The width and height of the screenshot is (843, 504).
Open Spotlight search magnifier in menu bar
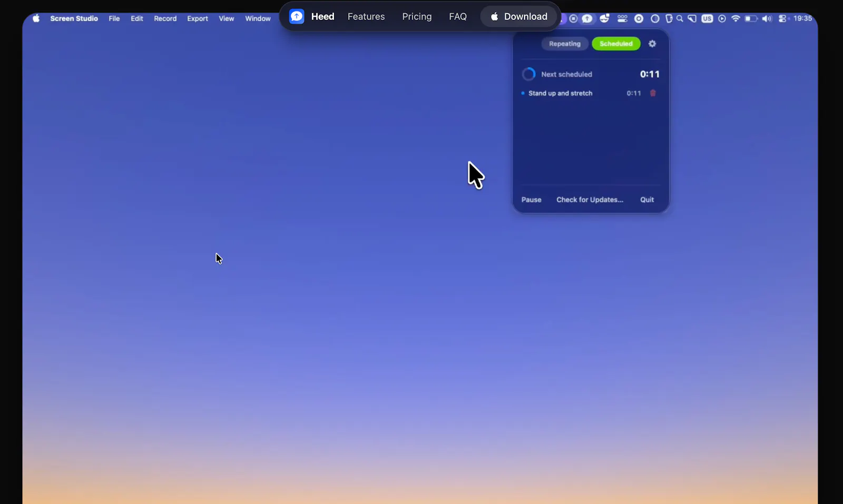coord(680,18)
